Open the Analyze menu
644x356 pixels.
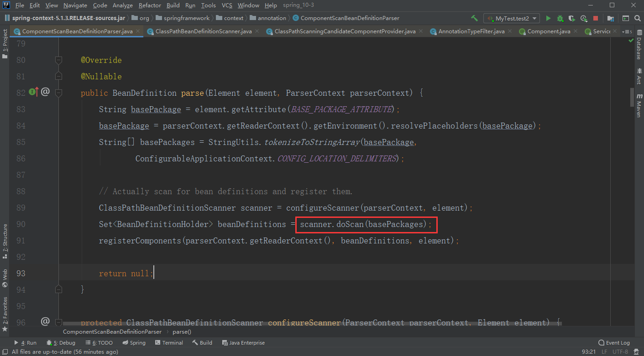pyautogui.click(x=122, y=5)
